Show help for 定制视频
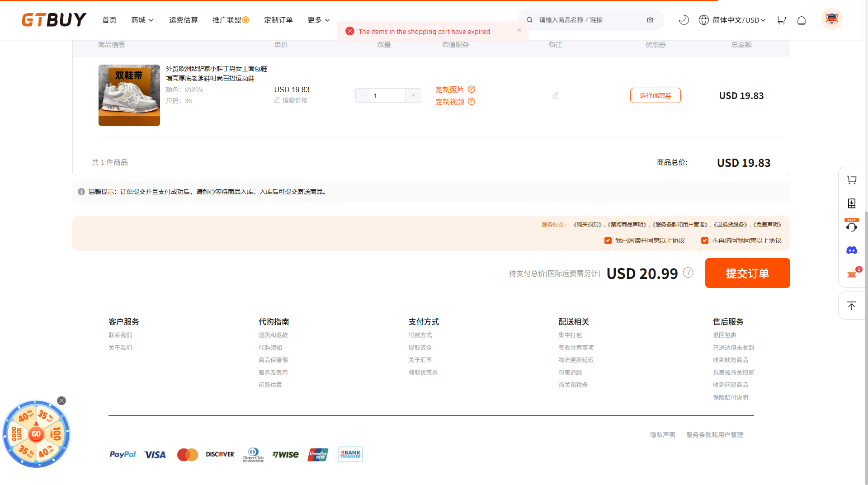The width and height of the screenshot is (868, 485). pyautogui.click(x=472, y=102)
